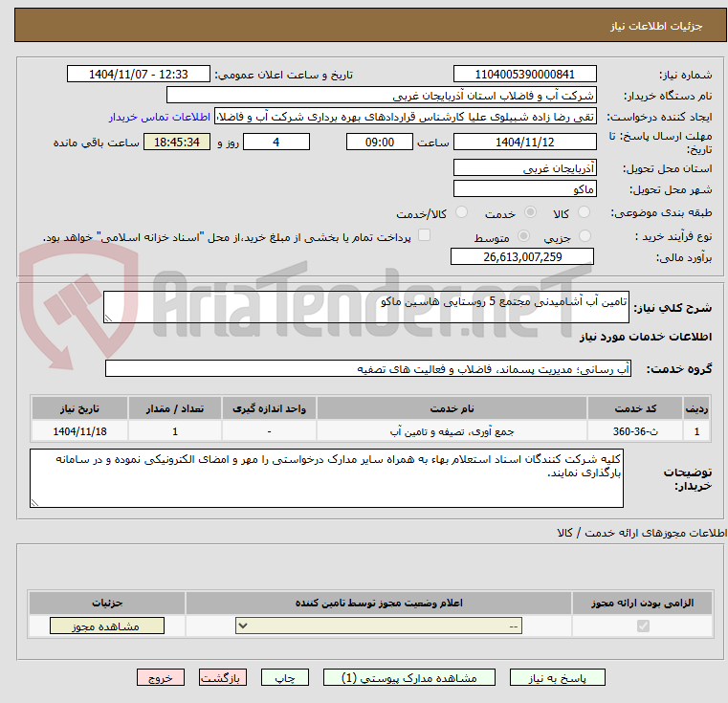Image resolution: width=728 pixels, height=703 pixels.
Task: Click the ردیف column header
Action: click(696, 408)
